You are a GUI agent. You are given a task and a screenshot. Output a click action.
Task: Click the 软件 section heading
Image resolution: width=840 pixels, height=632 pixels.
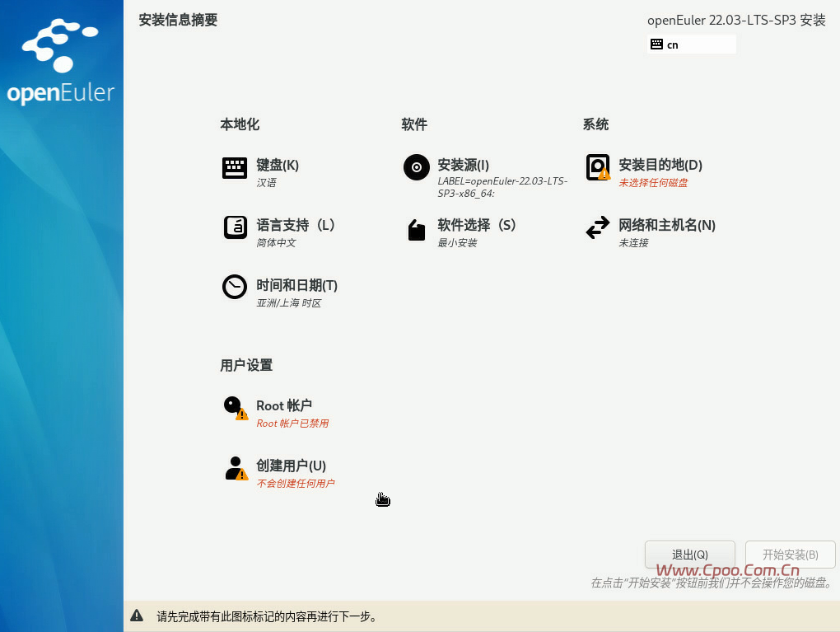coord(414,124)
